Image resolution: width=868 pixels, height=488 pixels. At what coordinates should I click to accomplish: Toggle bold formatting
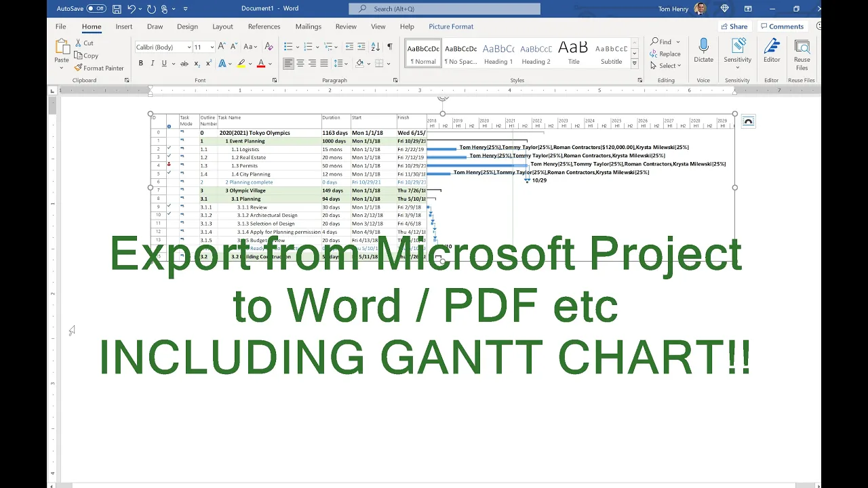pyautogui.click(x=141, y=64)
